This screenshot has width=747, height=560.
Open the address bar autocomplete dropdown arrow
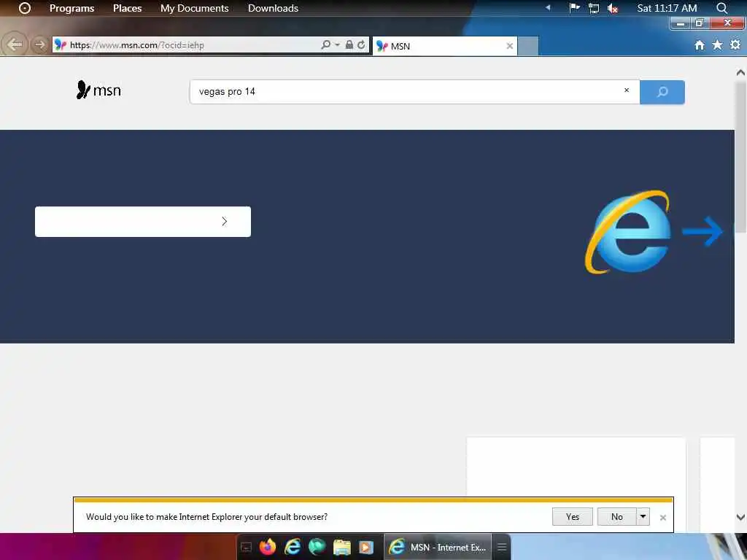337,44
